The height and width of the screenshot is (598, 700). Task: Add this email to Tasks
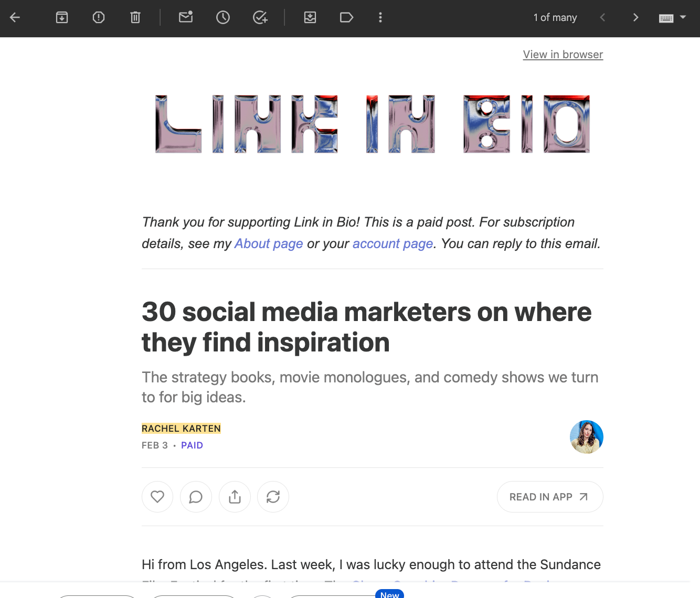pos(260,17)
